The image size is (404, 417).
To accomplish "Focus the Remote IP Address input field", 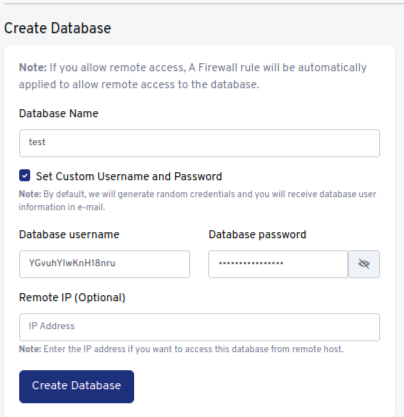I will pos(199,327).
